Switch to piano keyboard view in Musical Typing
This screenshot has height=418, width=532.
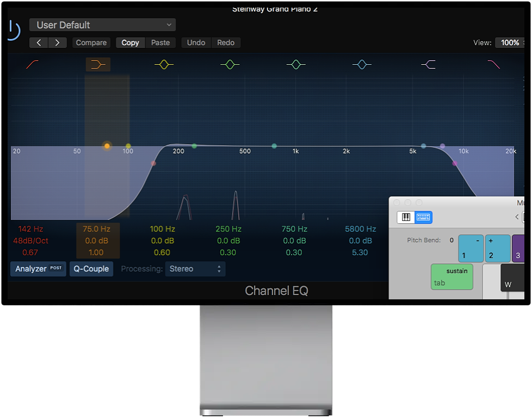pos(406,217)
